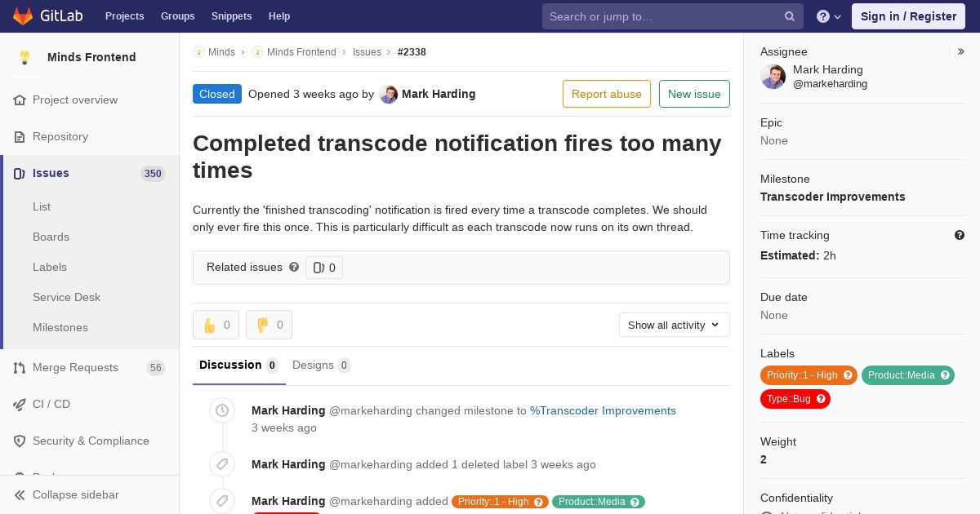This screenshot has height=514, width=980.
Task: Click help icon on sidebar Product::Media label
Action: 946,375
